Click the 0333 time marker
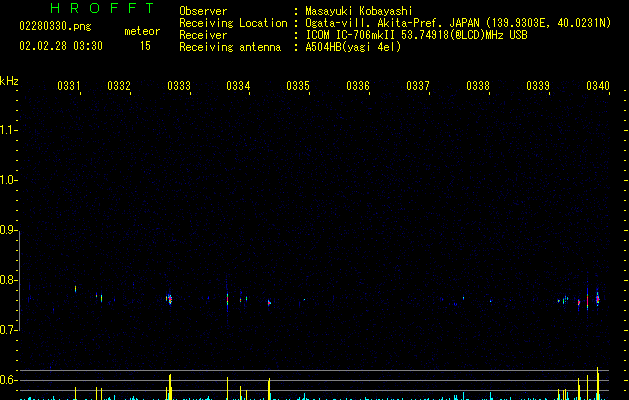The width and height of the screenshot is (629, 400). [179, 86]
